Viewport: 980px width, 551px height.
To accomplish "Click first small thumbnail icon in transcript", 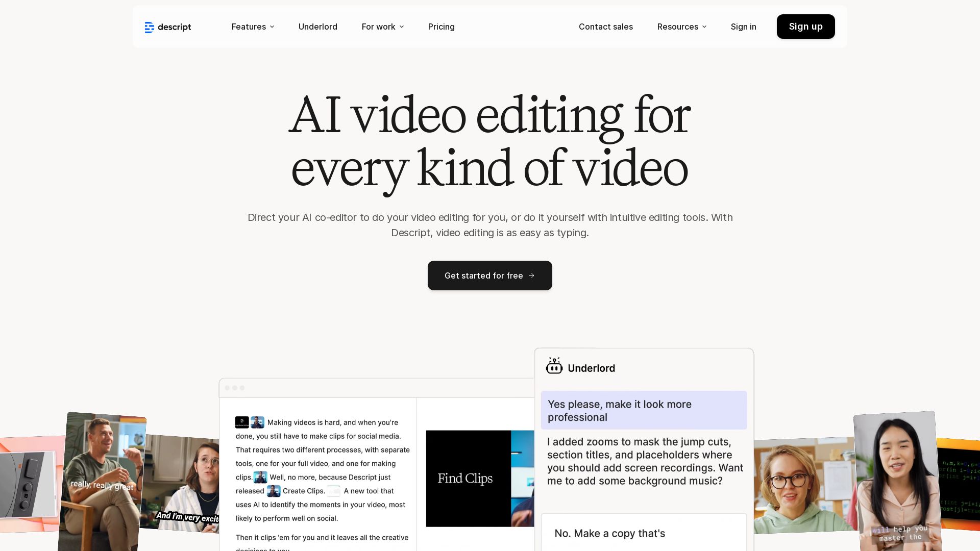I will (x=242, y=422).
